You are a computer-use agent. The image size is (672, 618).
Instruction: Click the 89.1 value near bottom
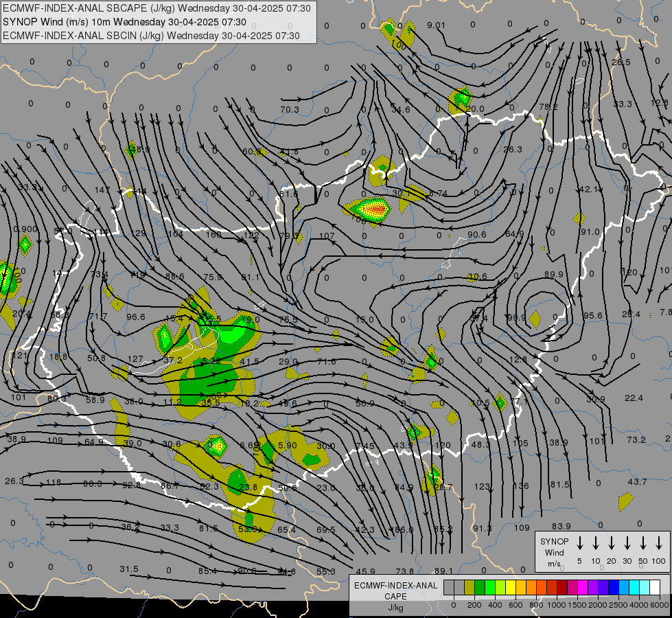(x=443, y=571)
